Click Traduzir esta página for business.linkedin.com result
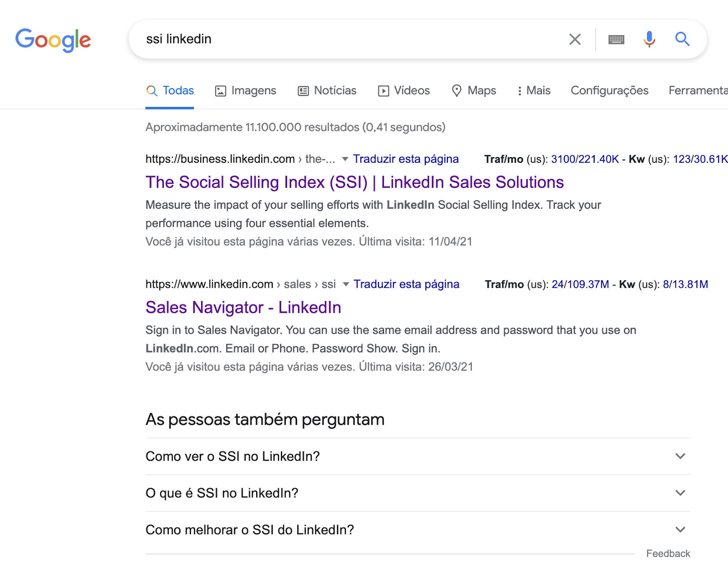728x587 pixels. click(405, 159)
